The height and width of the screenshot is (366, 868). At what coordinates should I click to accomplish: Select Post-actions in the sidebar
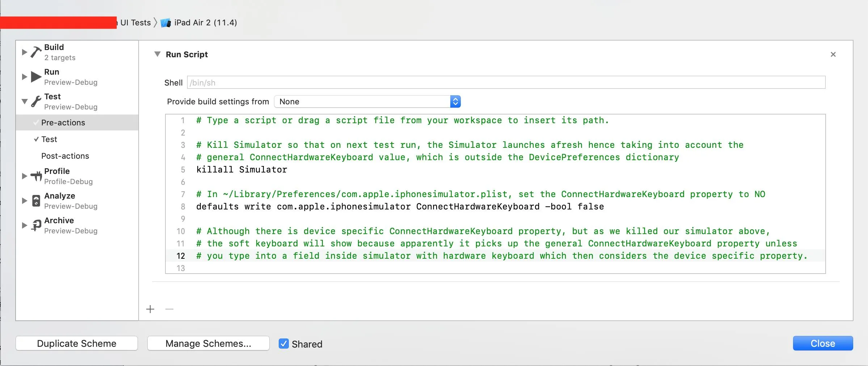65,156
